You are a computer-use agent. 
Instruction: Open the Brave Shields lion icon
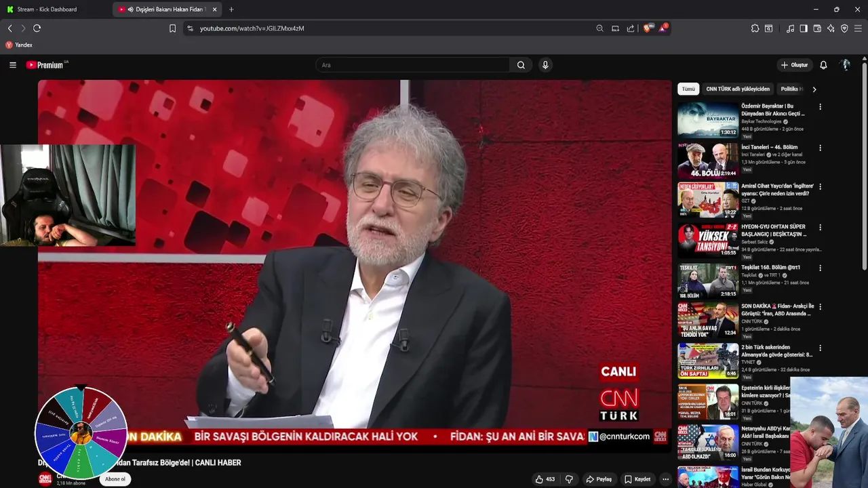(648, 28)
